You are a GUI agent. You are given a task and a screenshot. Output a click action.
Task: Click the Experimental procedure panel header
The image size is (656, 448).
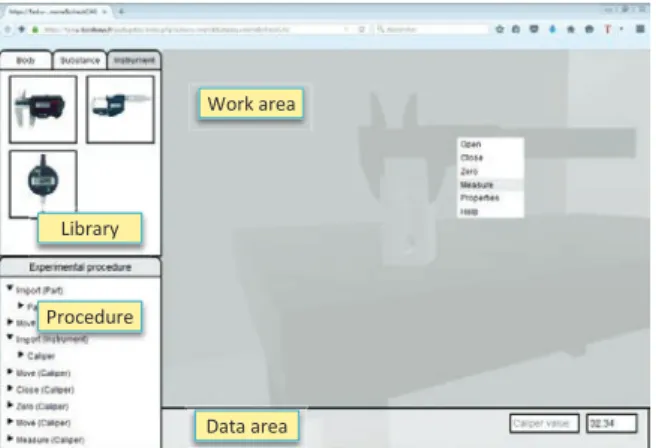tap(80, 267)
